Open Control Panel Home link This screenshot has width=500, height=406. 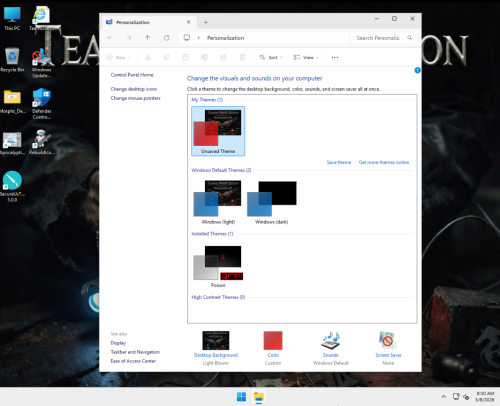click(132, 75)
